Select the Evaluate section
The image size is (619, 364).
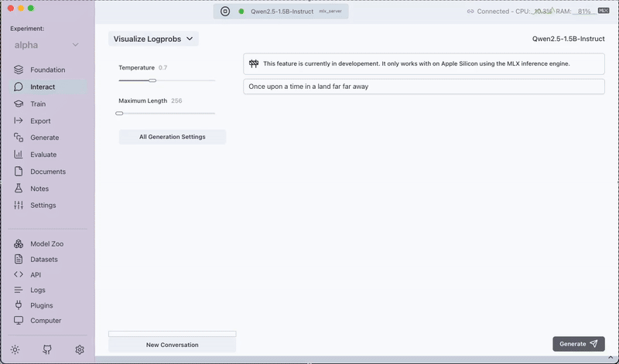pos(43,155)
